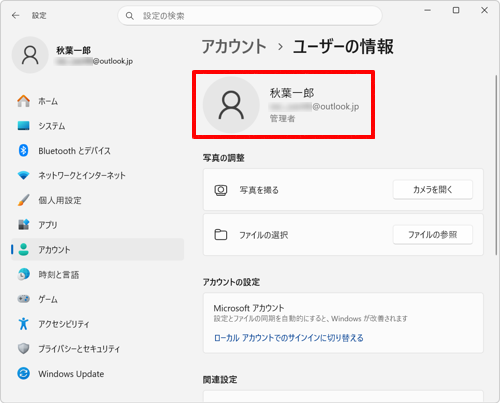Maximize the Settings window
Image resolution: width=500 pixels, height=403 pixels.
[x=456, y=10]
